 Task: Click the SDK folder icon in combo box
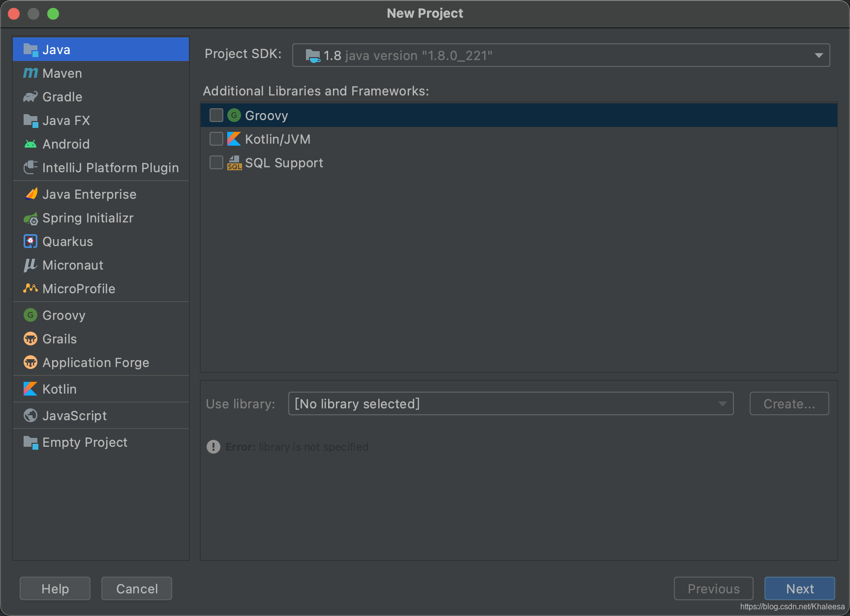click(313, 56)
